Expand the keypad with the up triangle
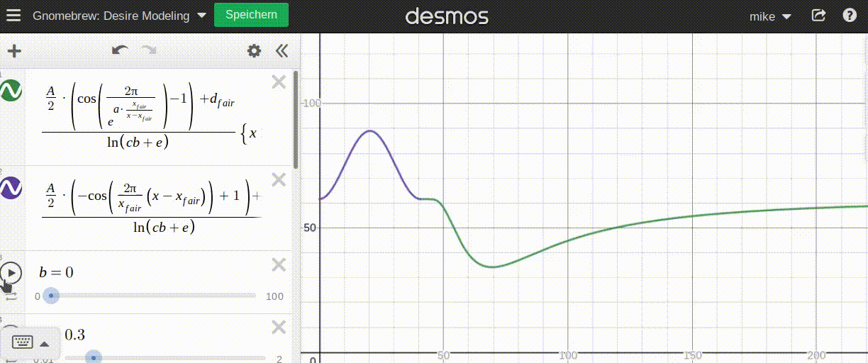This screenshot has width=868, height=363. (x=45, y=344)
